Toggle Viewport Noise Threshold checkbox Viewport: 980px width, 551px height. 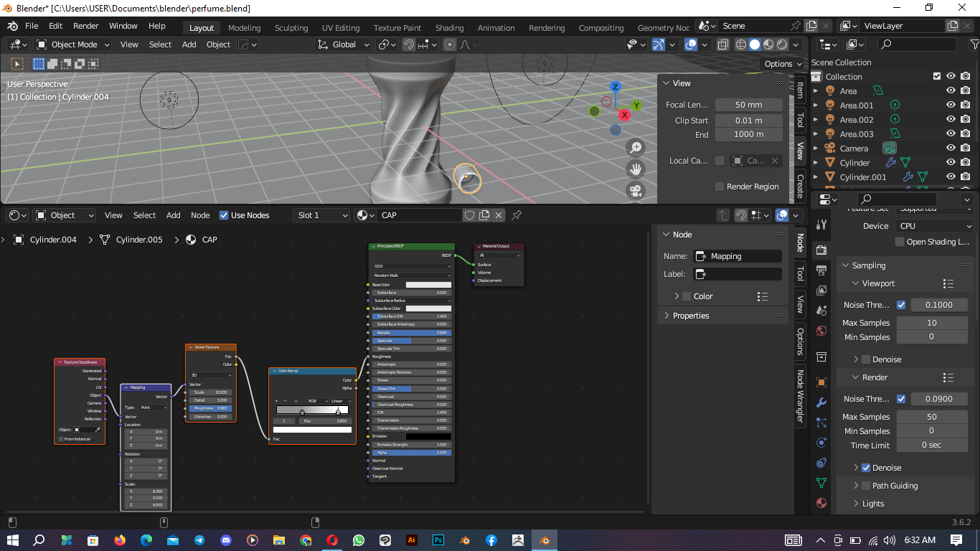(x=901, y=305)
